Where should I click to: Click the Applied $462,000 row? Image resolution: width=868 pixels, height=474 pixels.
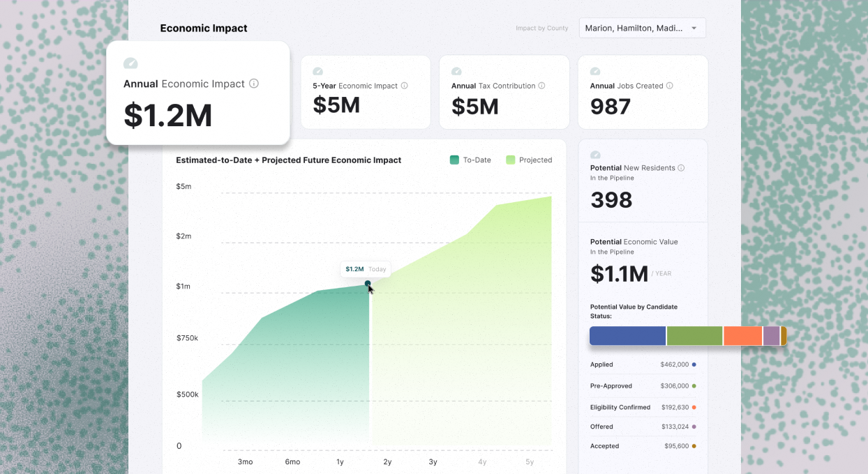[643, 365]
